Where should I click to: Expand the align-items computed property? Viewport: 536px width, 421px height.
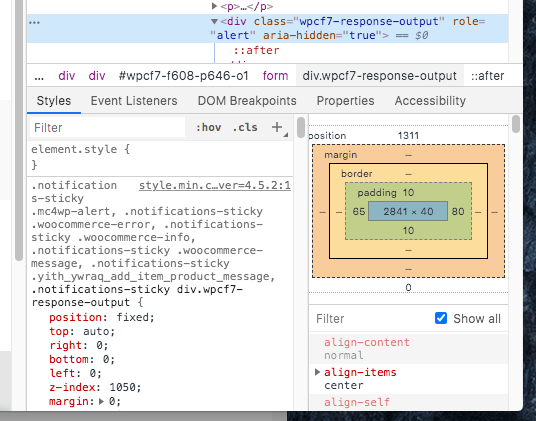(317, 372)
